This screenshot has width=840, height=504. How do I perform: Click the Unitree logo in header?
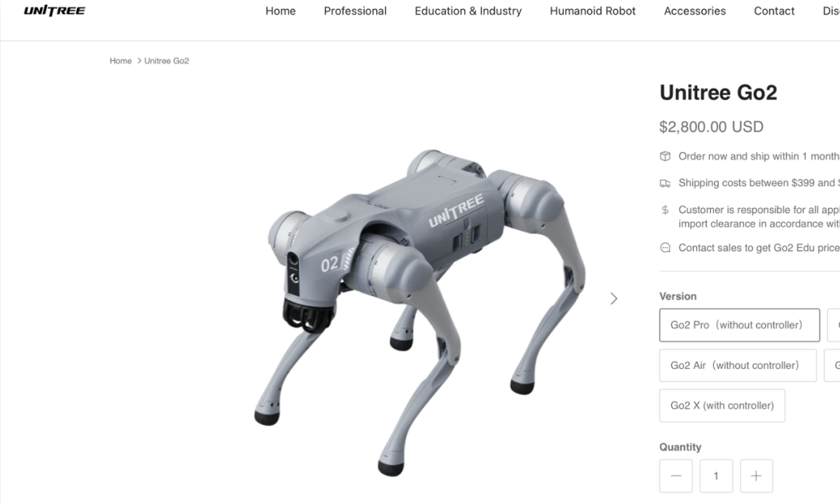pos(55,10)
